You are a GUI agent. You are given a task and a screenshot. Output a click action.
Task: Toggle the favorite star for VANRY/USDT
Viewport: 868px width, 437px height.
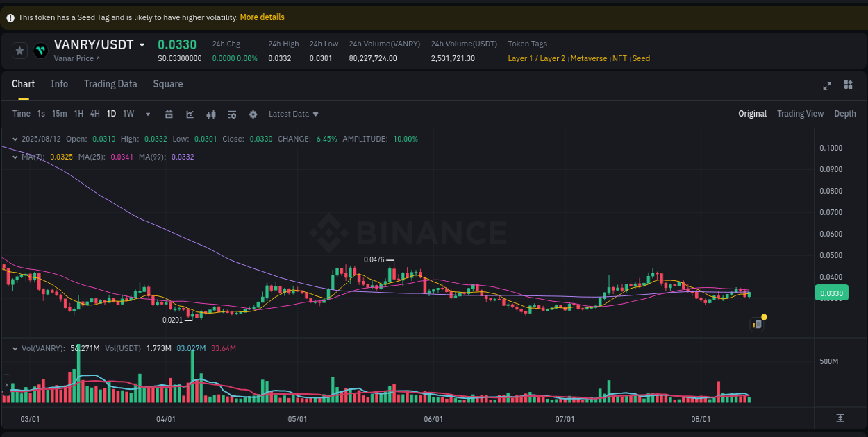(x=19, y=50)
